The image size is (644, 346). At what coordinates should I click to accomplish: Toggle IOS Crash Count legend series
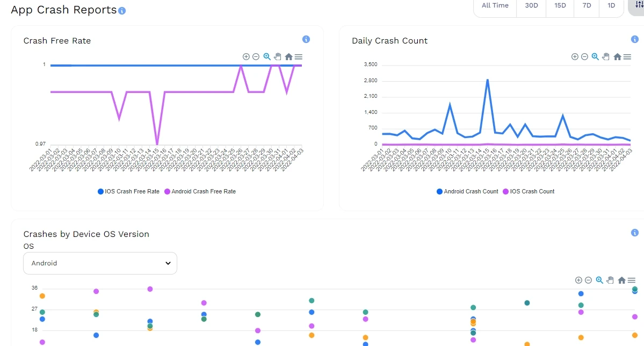(529, 191)
